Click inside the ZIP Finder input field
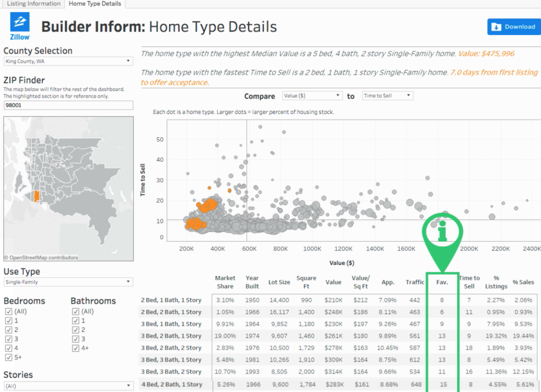 coord(68,105)
